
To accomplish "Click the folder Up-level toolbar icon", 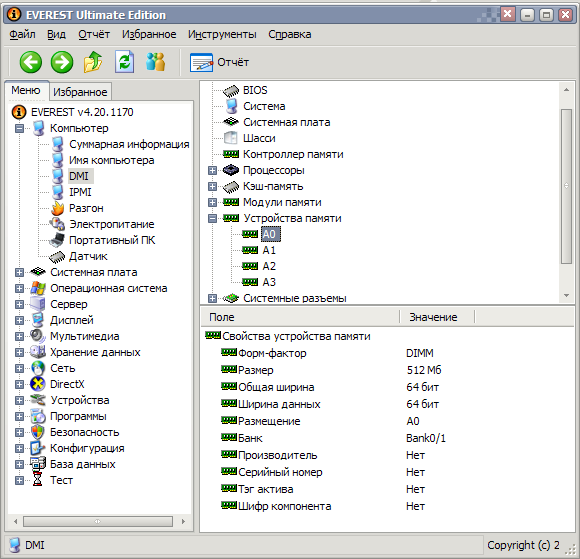I will (92, 62).
